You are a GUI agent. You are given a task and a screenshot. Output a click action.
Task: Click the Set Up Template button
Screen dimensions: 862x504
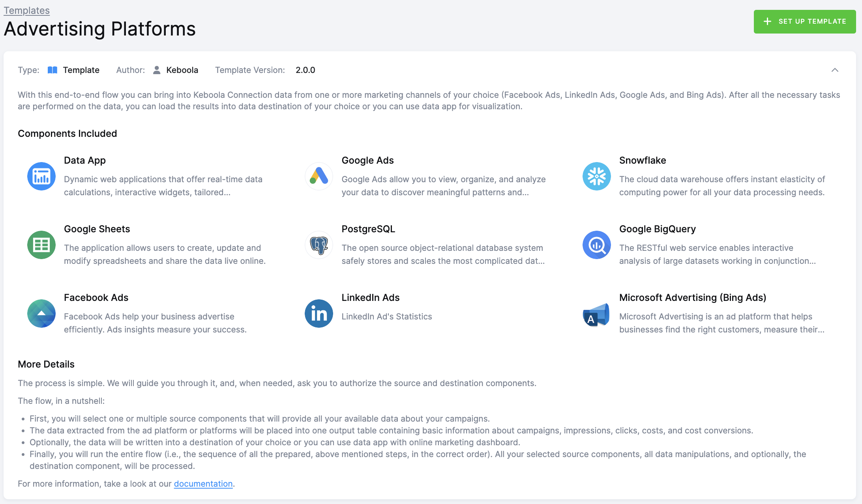804,21
